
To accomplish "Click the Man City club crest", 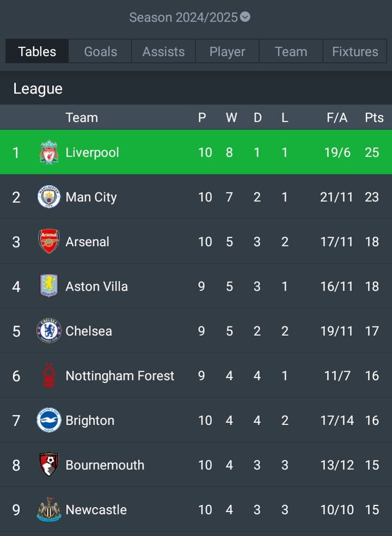I will [49, 197].
